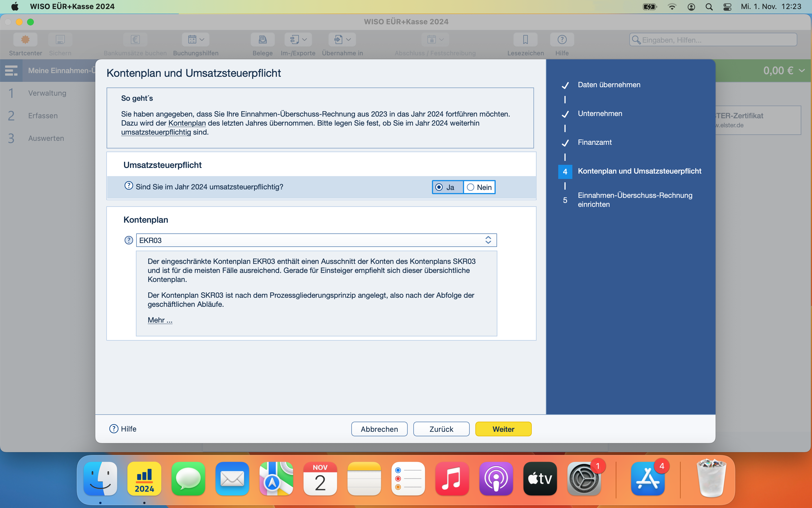Follow the Kontenplan link in instructions

pos(187,123)
